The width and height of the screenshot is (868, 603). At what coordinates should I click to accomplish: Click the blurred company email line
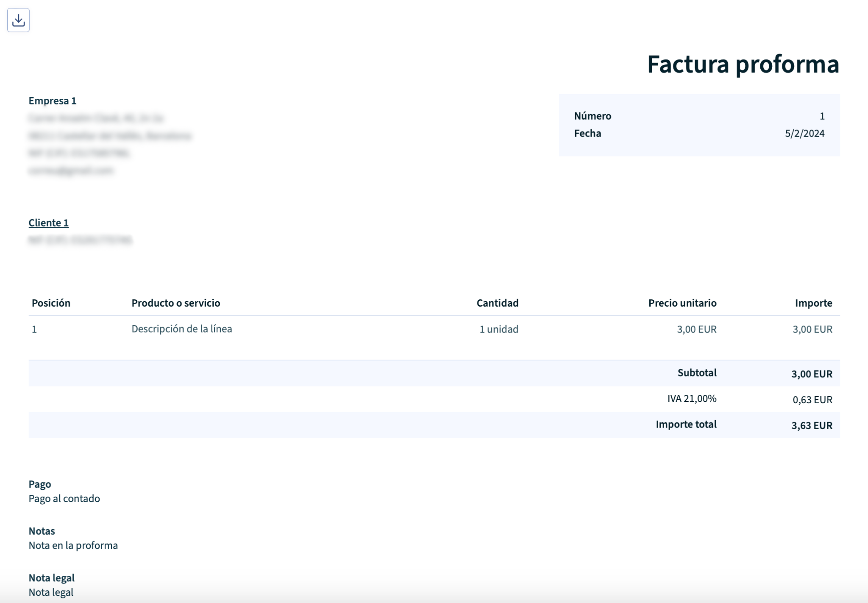coord(71,170)
